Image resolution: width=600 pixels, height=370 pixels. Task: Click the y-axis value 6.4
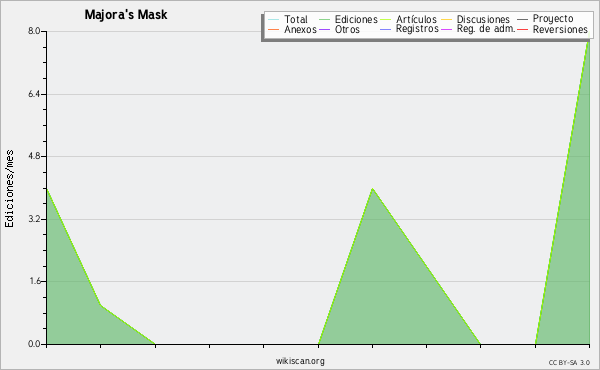(34, 94)
